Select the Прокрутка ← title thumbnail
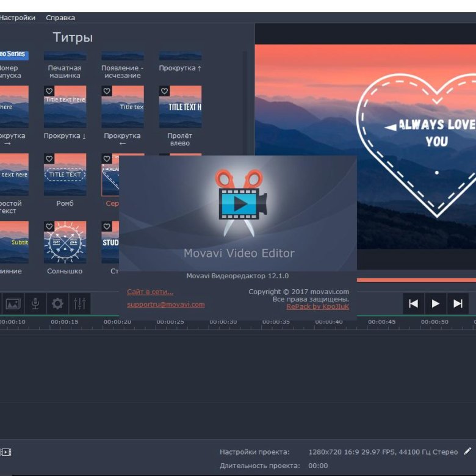 123,107
